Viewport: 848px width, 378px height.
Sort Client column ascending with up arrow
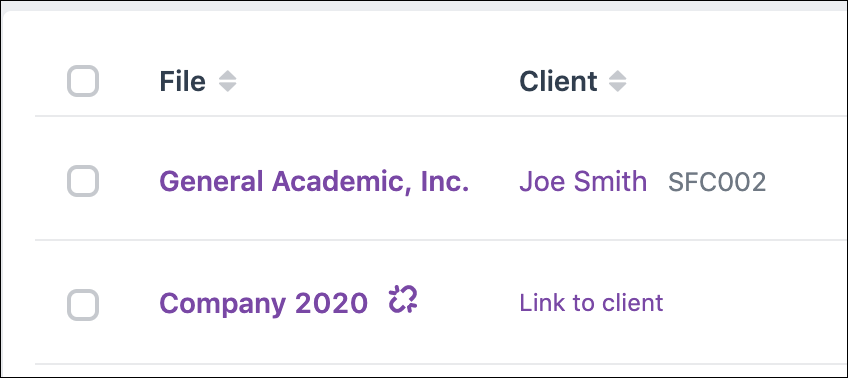point(618,76)
